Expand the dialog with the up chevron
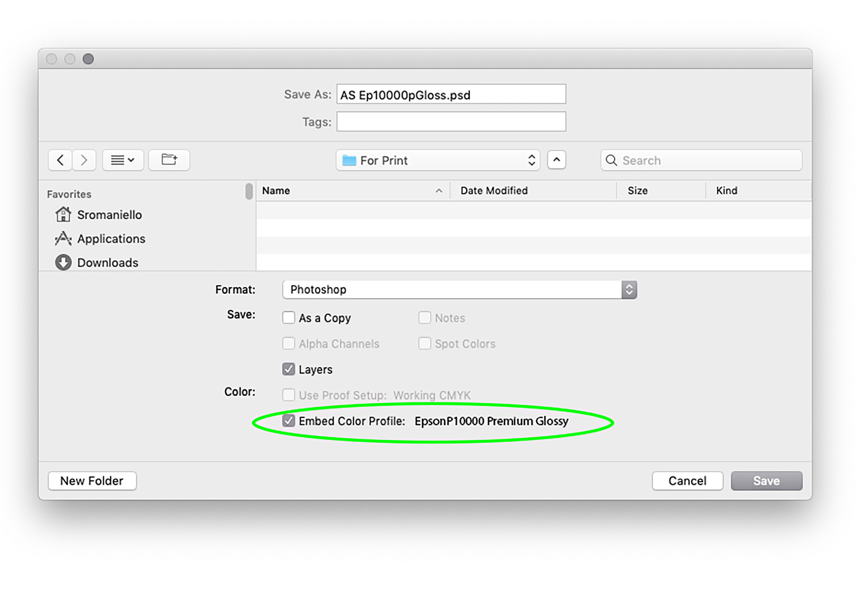868x589 pixels. coord(557,160)
